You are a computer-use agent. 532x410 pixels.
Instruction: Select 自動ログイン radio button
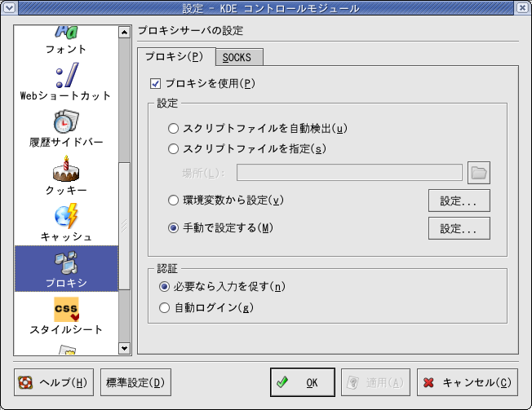pos(164,307)
